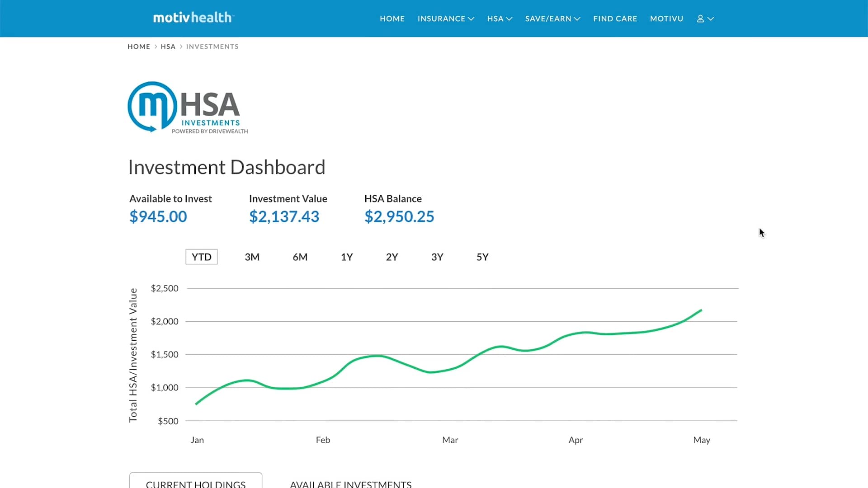The width and height of the screenshot is (868, 488).
Task: Go to HOME in top navigation
Action: pos(392,19)
